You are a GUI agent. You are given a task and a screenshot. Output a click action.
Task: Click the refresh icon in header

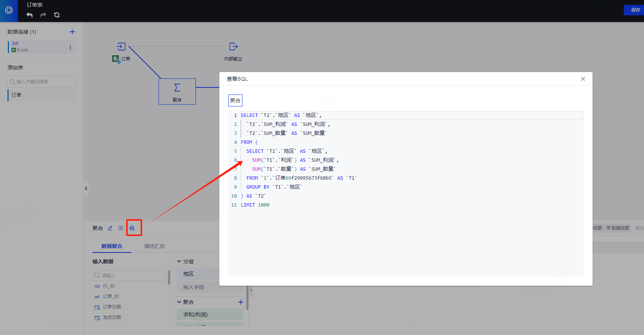[57, 15]
